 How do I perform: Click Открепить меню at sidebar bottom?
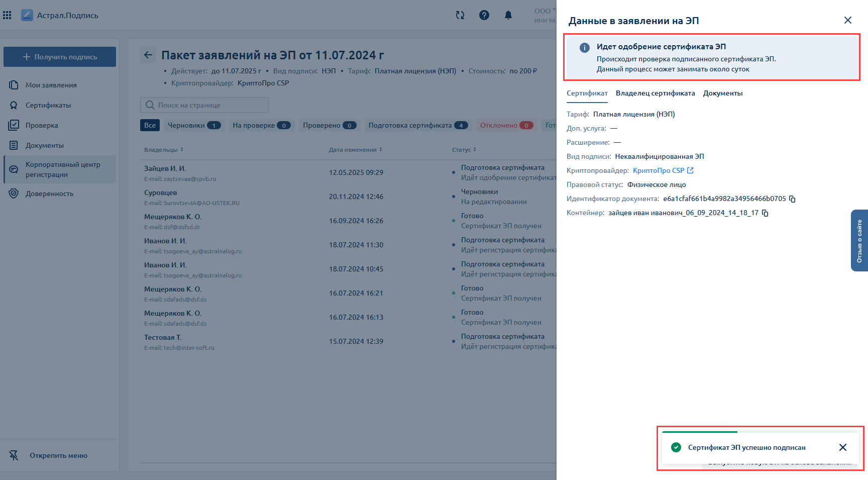click(58, 455)
